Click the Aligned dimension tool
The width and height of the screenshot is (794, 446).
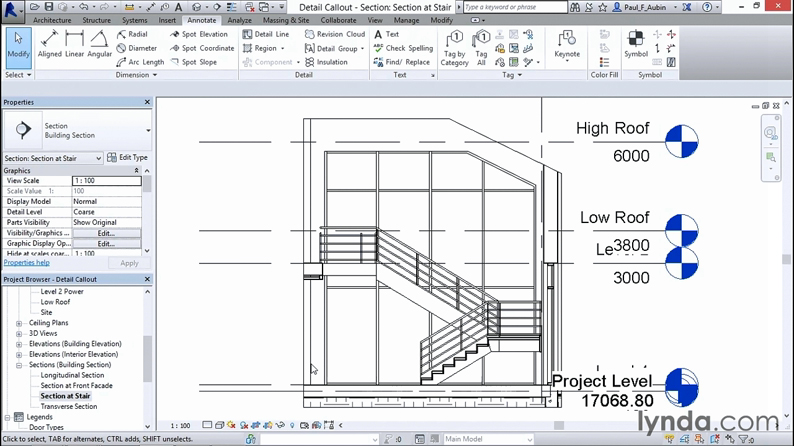(x=49, y=45)
